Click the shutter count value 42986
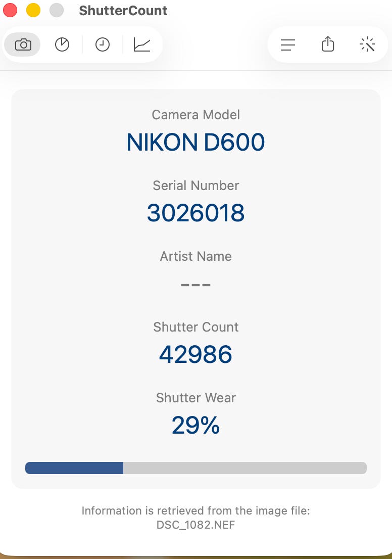Viewport: 392px width, 559px height. point(195,354)
